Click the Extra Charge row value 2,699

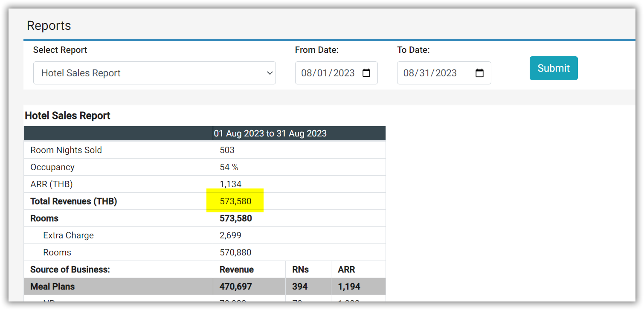tap(230, 235)
